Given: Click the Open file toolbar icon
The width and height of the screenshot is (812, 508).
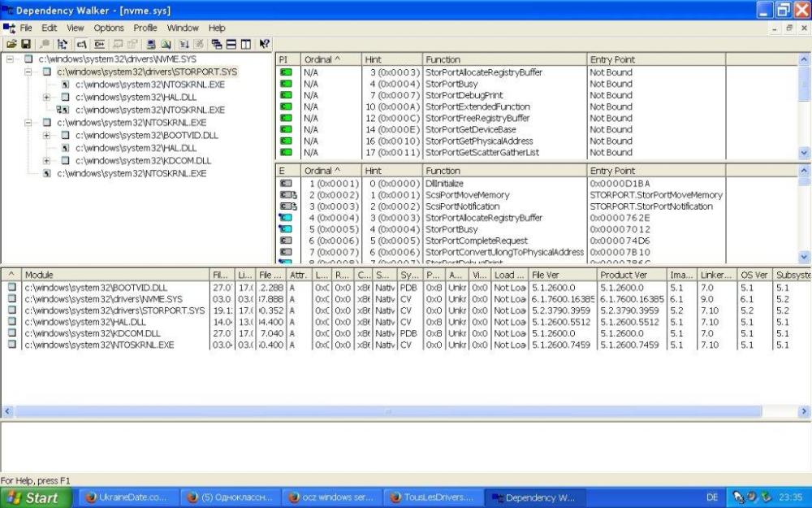Looking at the screenshot, I should [x=11, y=44].
